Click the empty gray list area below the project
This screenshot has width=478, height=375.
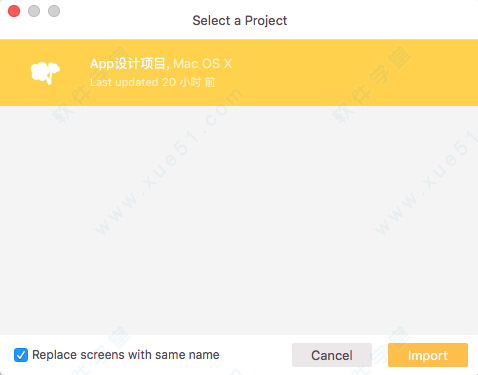pos(239,220)
